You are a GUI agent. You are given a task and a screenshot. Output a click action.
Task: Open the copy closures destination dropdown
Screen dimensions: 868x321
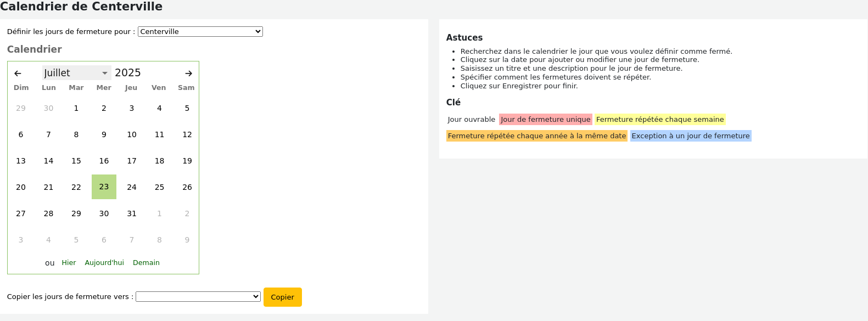click(198, 297)
